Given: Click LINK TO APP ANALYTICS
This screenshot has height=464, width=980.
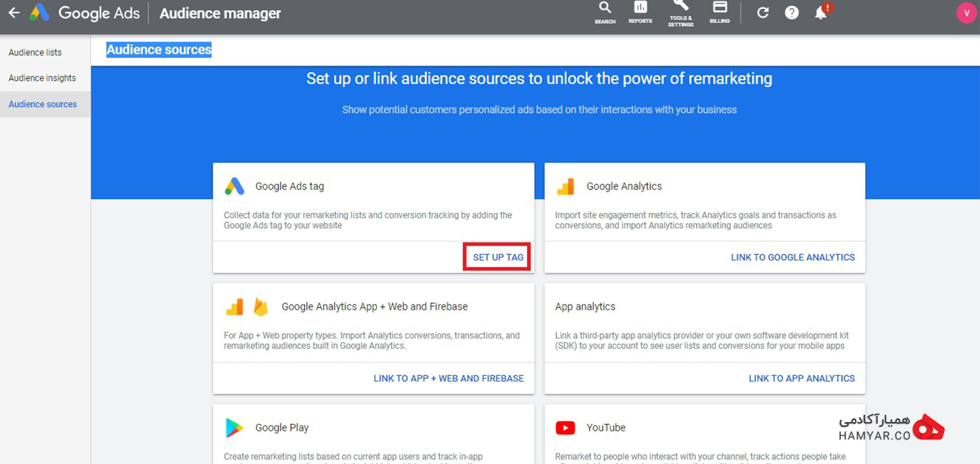Looking at the screenshot, I should coord(802,378).
